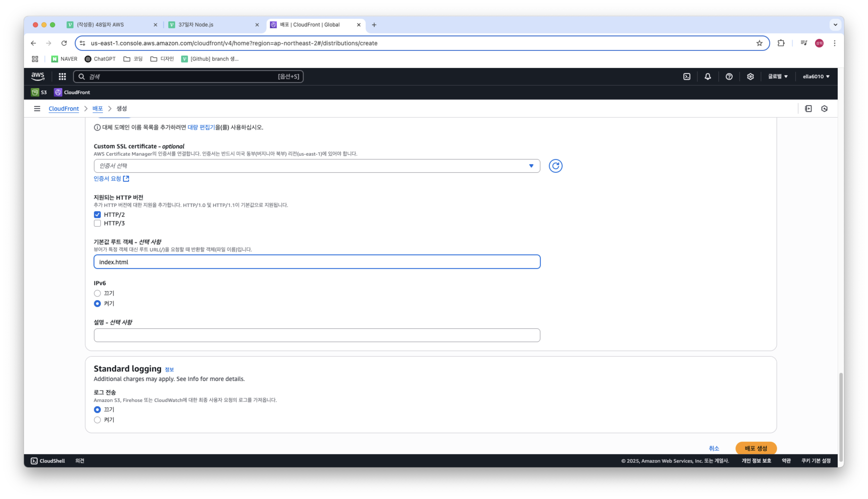
Task: Open the 인증서 요청 link
Action: [111, 179]
